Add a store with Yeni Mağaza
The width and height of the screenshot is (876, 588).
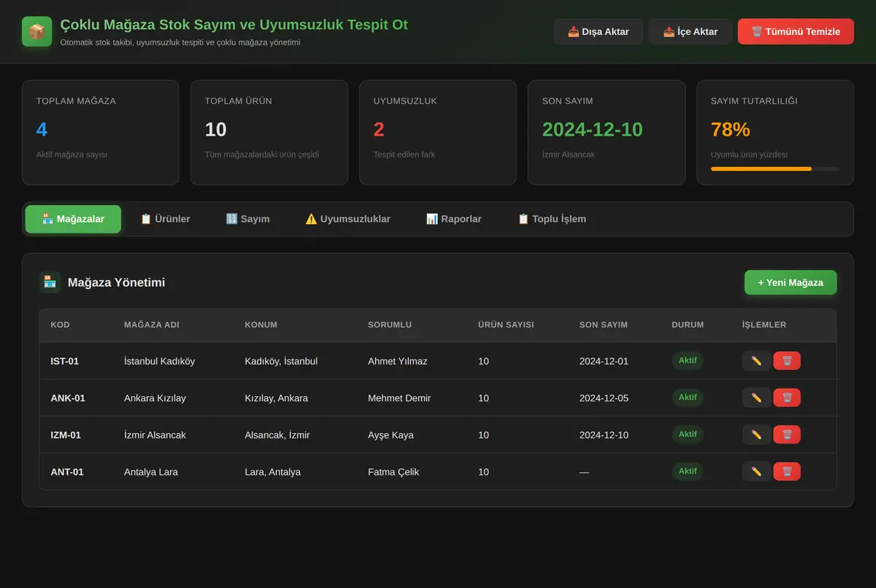click(x=791, y=282)
